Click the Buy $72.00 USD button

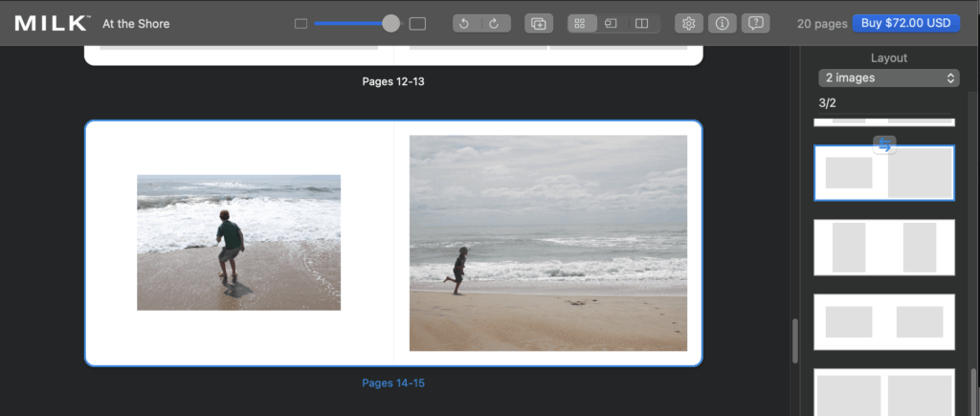[x=905, y=23]
